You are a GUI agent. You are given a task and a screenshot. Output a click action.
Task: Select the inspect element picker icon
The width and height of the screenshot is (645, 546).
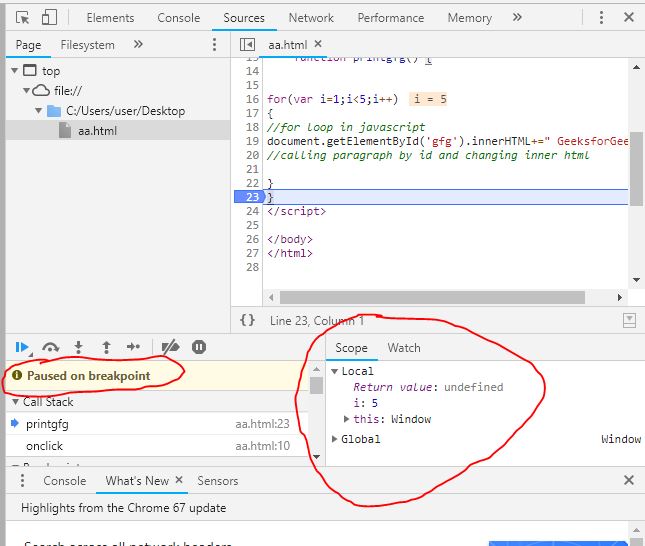tap(22, 18)
